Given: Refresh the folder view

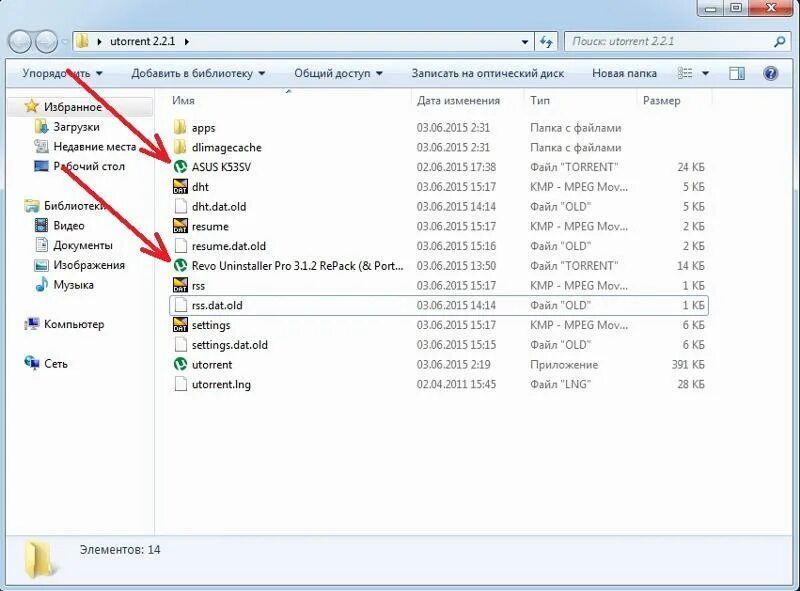Looking at the screenshot, I should pos(546,42).
